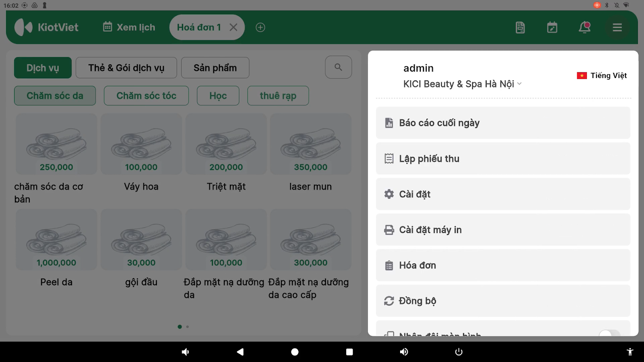Tap the Android back button

[x=240, y=352]
